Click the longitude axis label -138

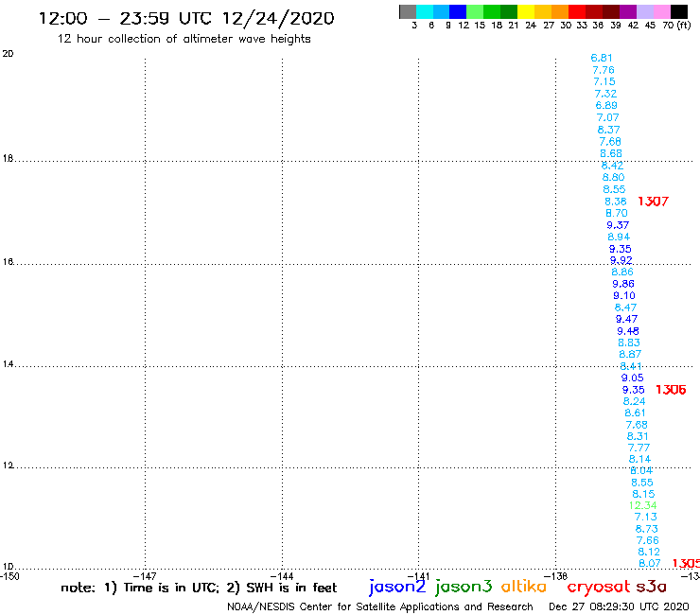(556, 576)
